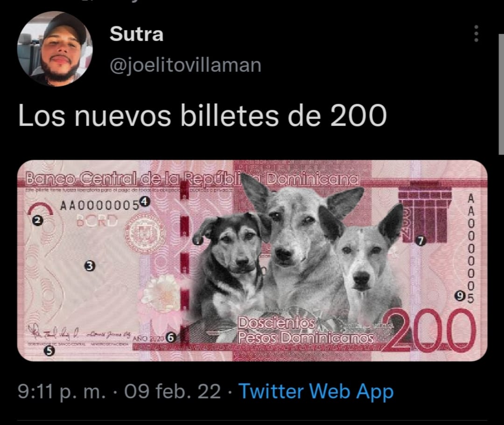The image size is (504, 425).
Task: Click the 9:11 p. m. timestamp
Action: (x=62, y=391)
